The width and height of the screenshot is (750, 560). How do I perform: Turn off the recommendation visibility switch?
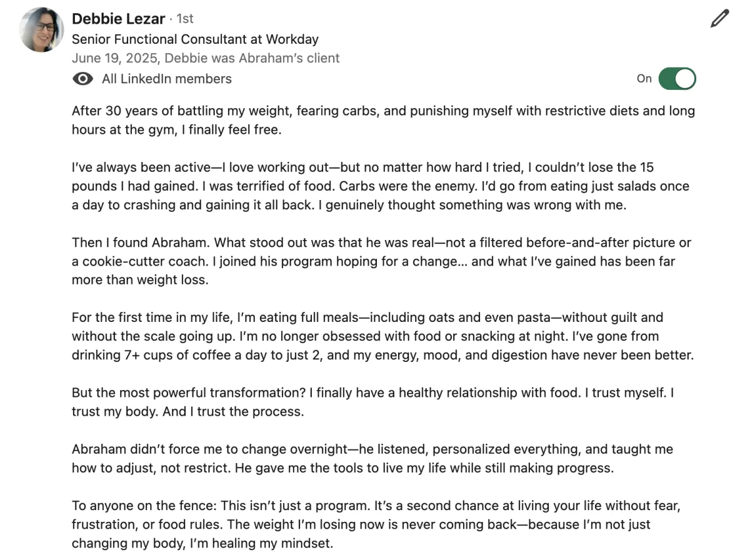[x=677, y=79]
